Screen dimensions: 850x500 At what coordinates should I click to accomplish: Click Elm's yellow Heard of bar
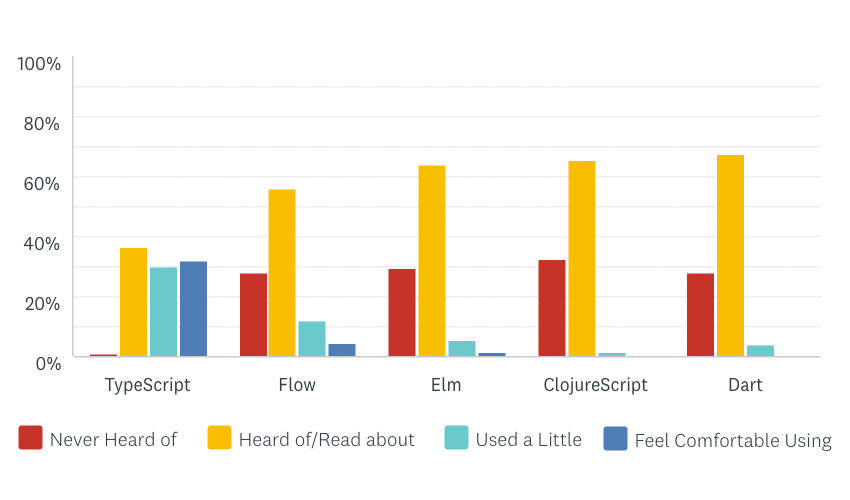[431, 261]
